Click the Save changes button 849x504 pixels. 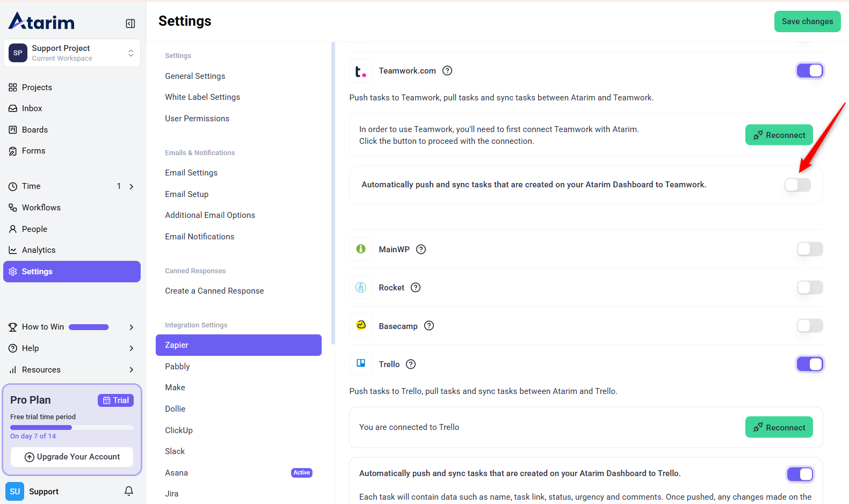pos(807,21)
